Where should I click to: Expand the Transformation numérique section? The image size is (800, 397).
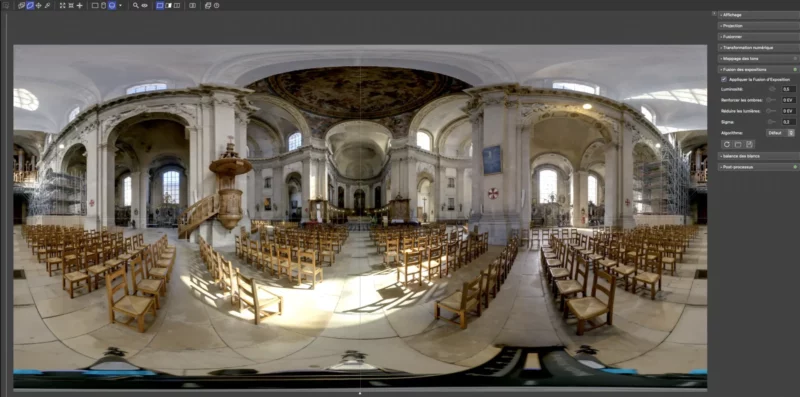[759, 47]
